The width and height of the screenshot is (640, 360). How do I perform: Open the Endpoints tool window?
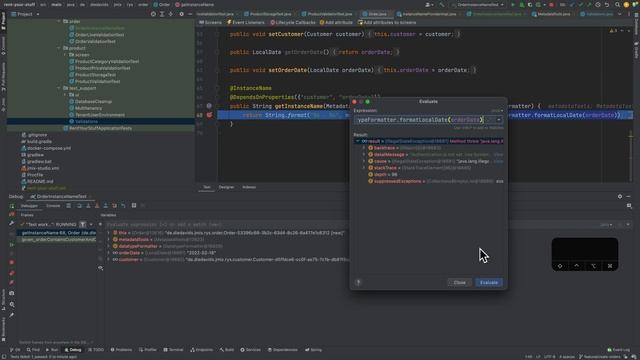coord(202,350)
